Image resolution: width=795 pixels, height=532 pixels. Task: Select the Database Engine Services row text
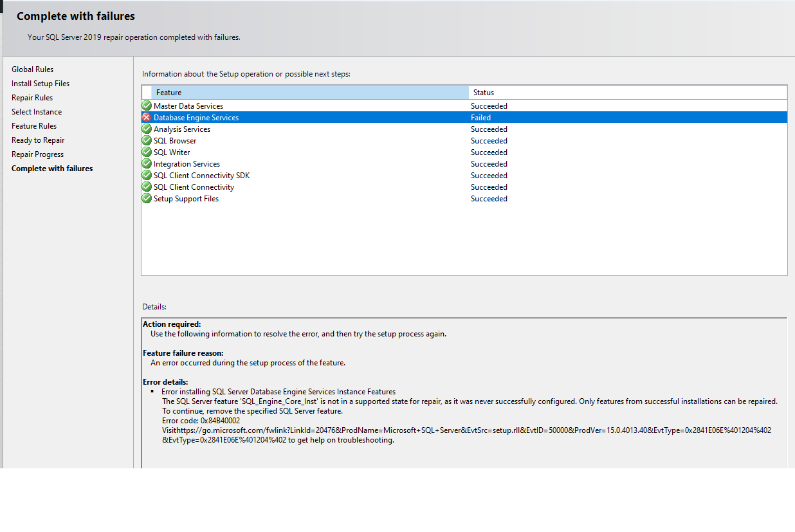[x=196, y=118]
